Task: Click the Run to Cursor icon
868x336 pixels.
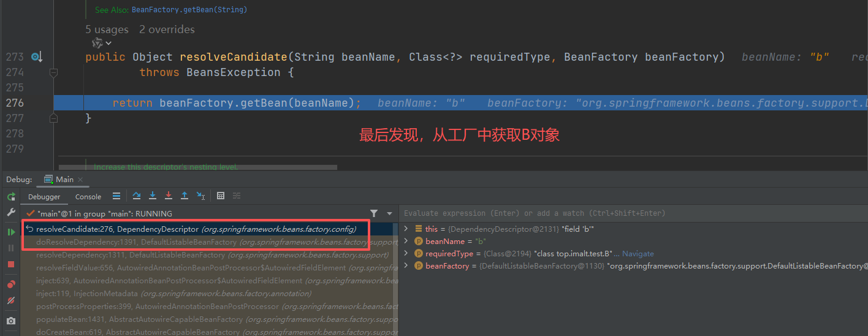Action: 200,196
